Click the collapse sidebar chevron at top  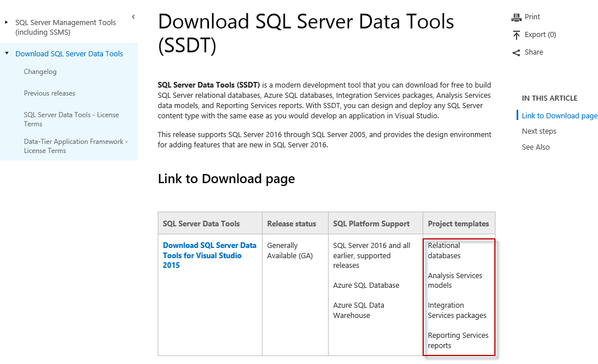(x=133, y=17)
